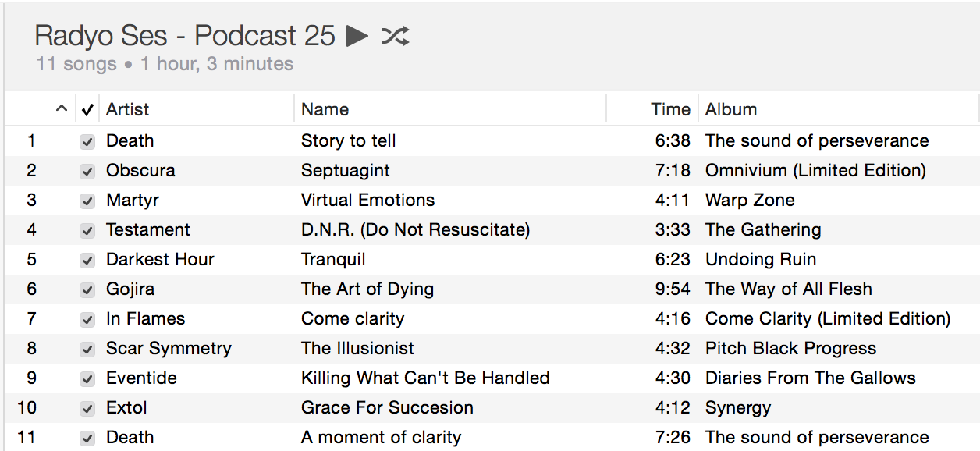Sort by the Album column header
The height and width of the screenshot is (451, 980).
click(839, 109)
